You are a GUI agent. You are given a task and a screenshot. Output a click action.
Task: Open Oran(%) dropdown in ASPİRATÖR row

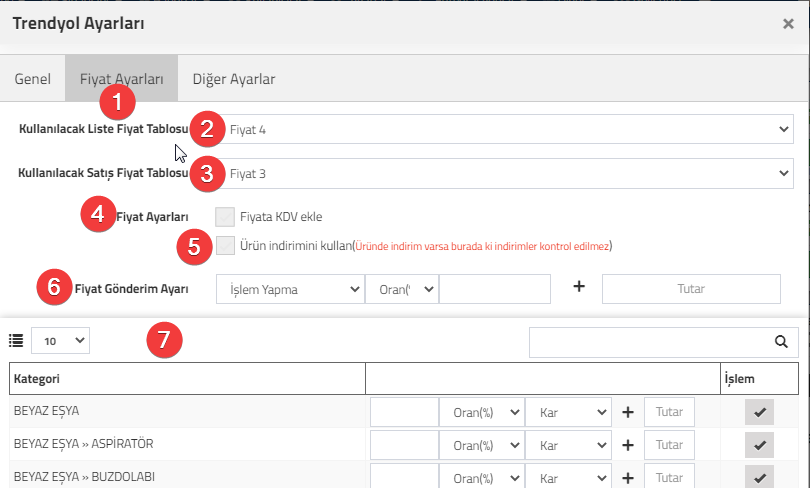[482, 445]
